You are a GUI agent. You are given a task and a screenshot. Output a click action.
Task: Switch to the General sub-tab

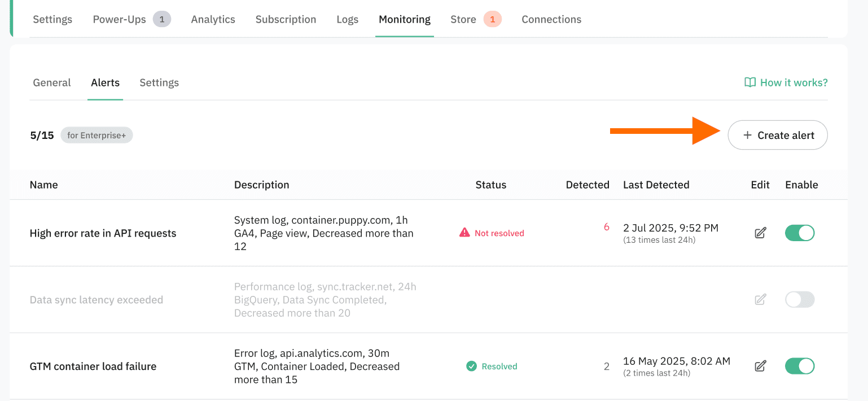click(52, 82)
